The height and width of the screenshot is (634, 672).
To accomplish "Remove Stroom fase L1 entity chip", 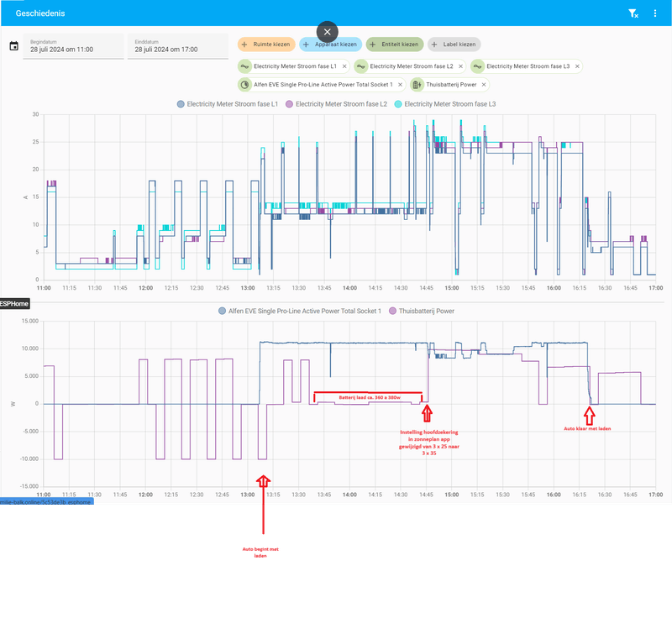I will click(344, 66).
